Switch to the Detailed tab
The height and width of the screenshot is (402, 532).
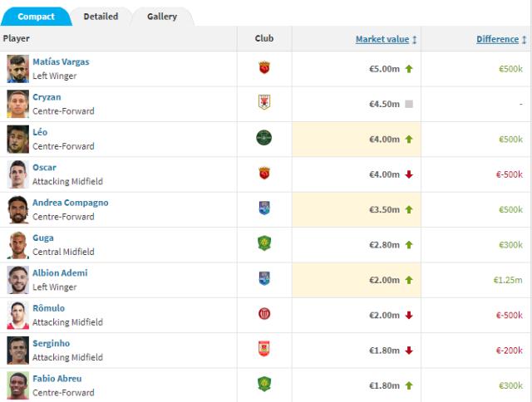[x=101, y=17]
